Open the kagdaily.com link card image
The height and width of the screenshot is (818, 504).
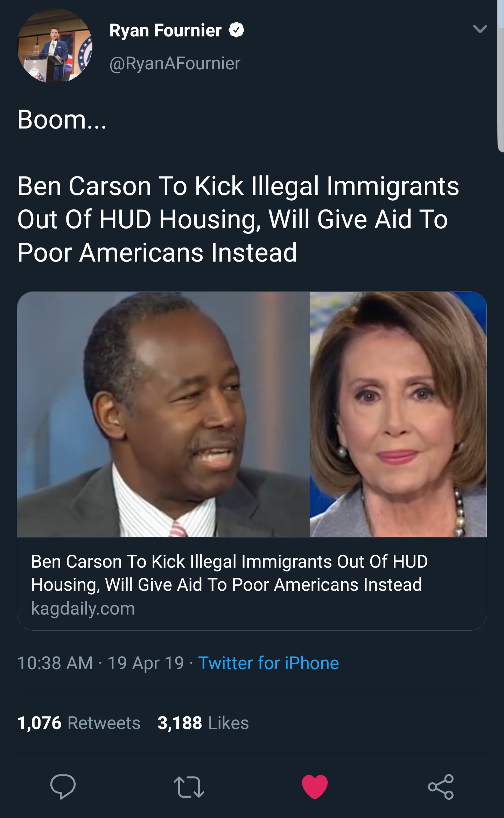[x=252, y=414]
